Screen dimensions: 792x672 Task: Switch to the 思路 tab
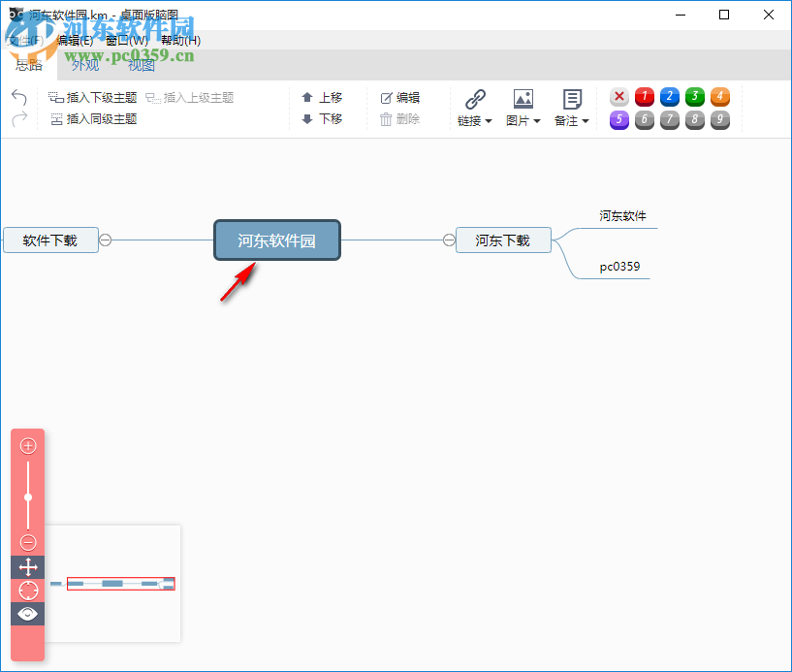tap(29, 65)
